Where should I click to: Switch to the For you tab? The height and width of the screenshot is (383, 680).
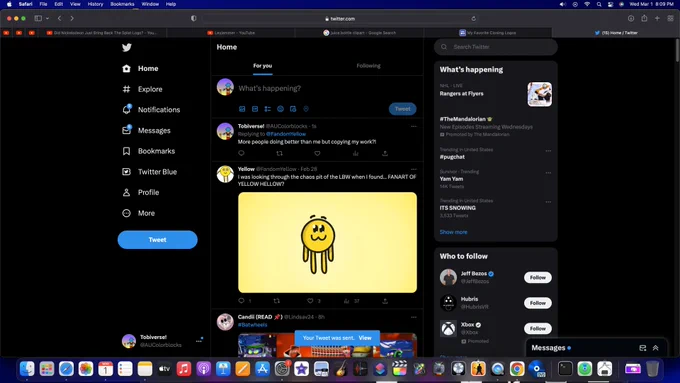pos(262,66)
